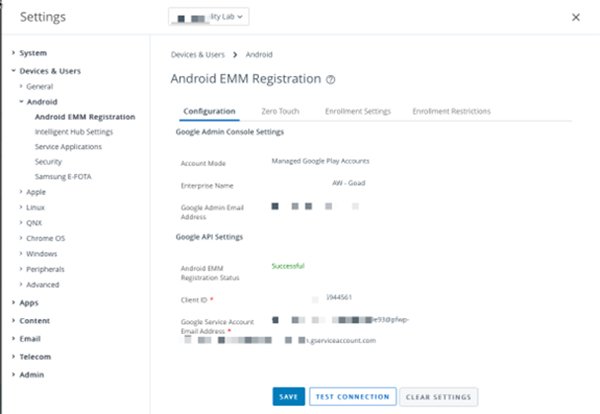Open the organization group Lab dropdown

[209, 17]
